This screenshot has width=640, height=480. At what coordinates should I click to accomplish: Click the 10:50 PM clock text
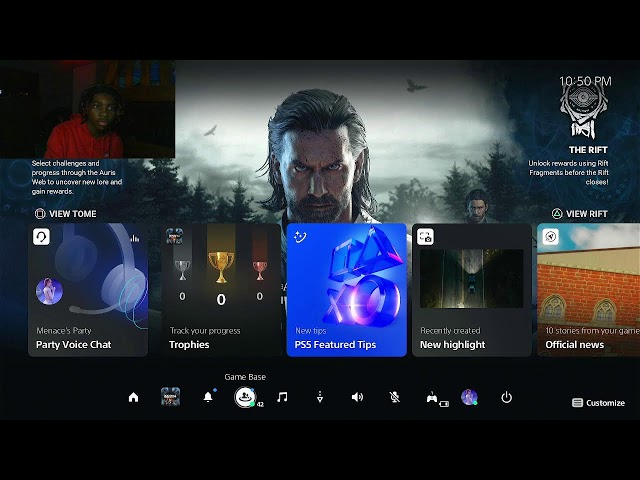click(585, 81)
